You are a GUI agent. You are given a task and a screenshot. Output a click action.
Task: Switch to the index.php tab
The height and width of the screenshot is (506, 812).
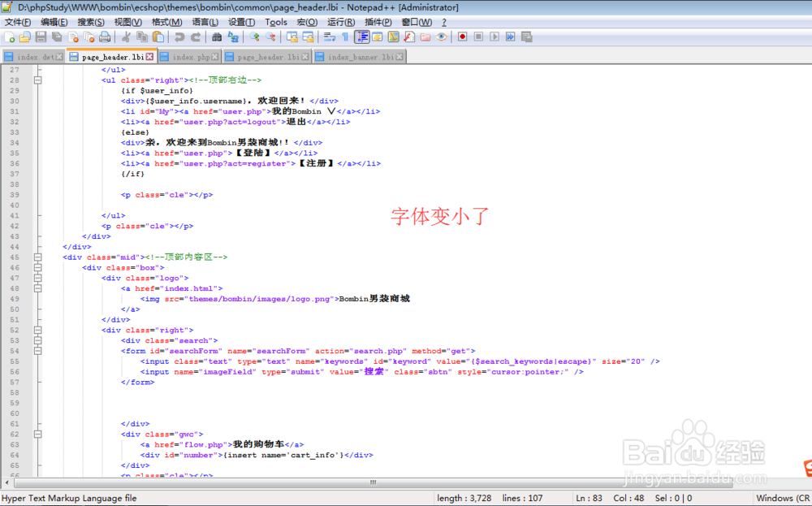[190, 57]
